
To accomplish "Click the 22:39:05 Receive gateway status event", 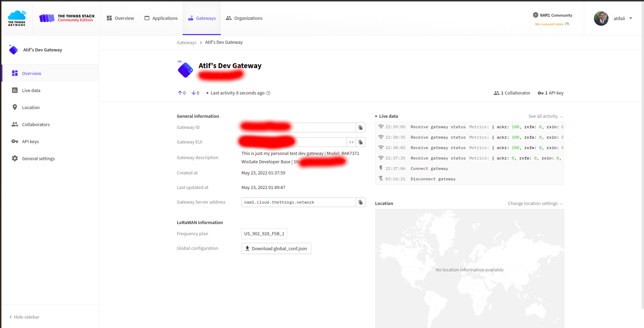I will [469, 127].
